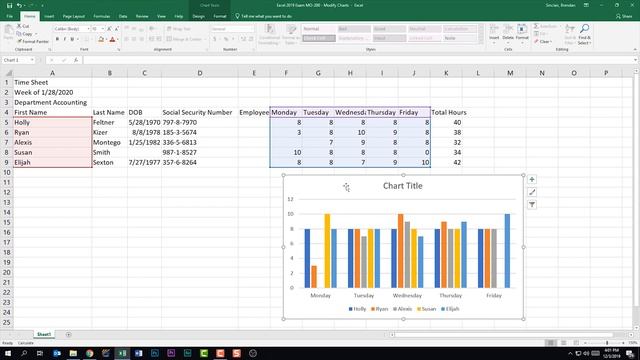Open the Clear dropdown in Editing group
This screenshot has height=360, width=640.
click(543, 42)
